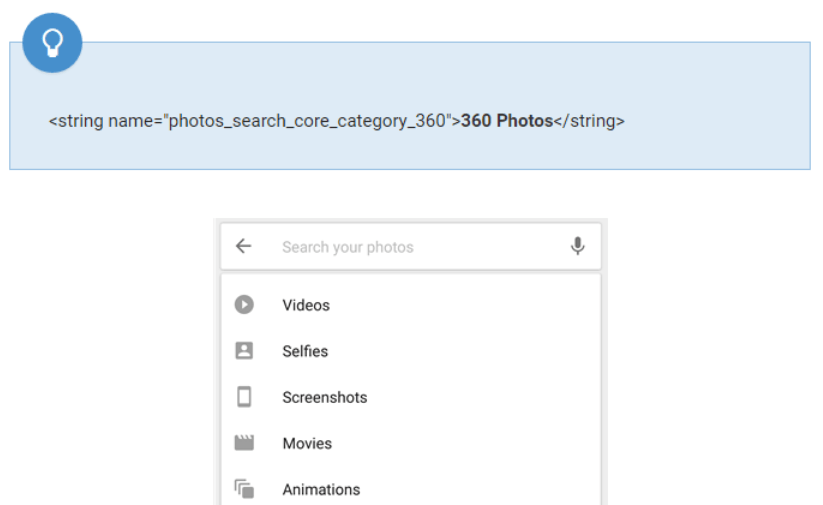Choose the Selfies category label
Image resolution: width=823 pixels, height=505 pixels.
[305, 351]
